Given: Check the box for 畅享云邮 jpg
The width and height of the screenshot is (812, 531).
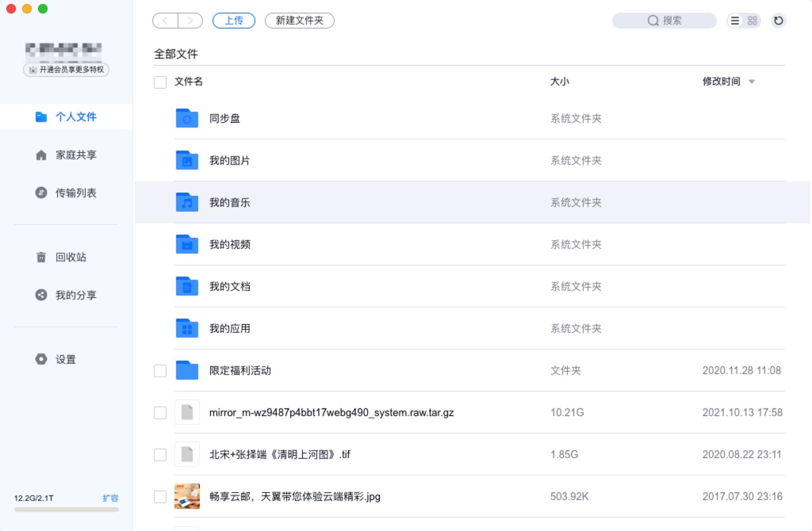Looking at the screenshot, I should (x=160, y=497).
